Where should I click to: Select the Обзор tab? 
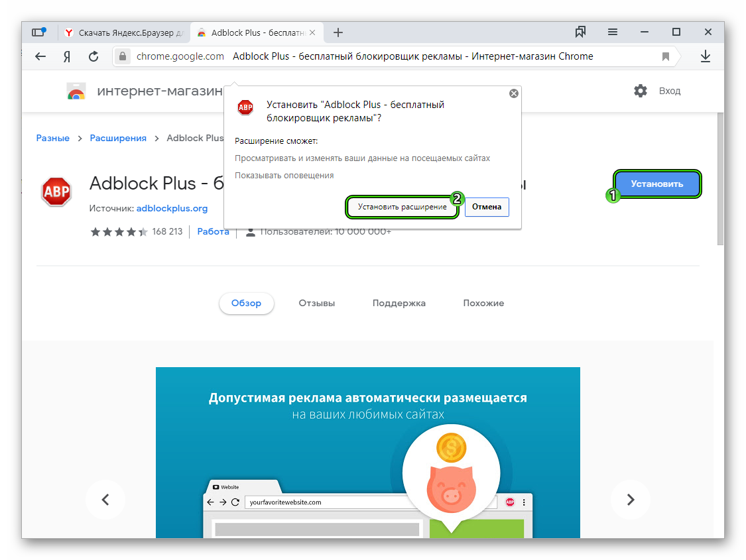pos(246,304)
